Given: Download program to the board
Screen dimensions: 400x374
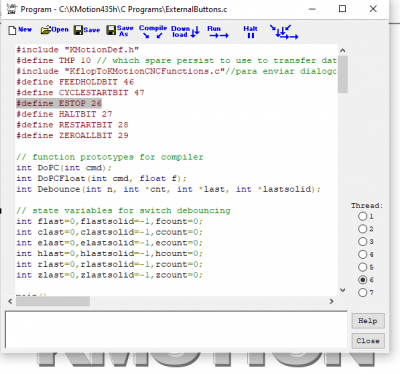Looking at the screenshot, I should coord(185,31).
